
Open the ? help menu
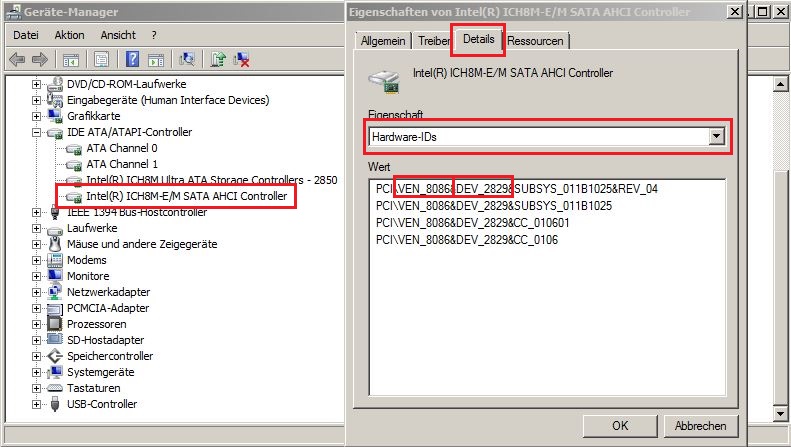(154, 35)
